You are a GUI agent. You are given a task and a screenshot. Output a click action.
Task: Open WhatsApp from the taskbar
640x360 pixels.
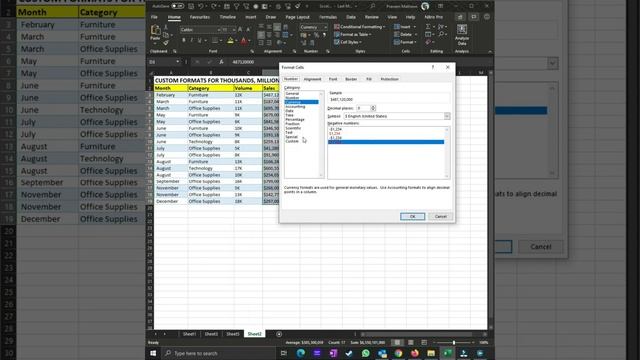coord(365,353)
